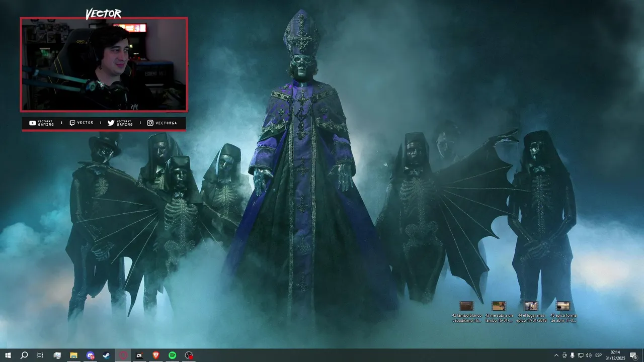Open the volume speaker tray icon
This screenshot has height=362, width=644.
pos(589,355)
